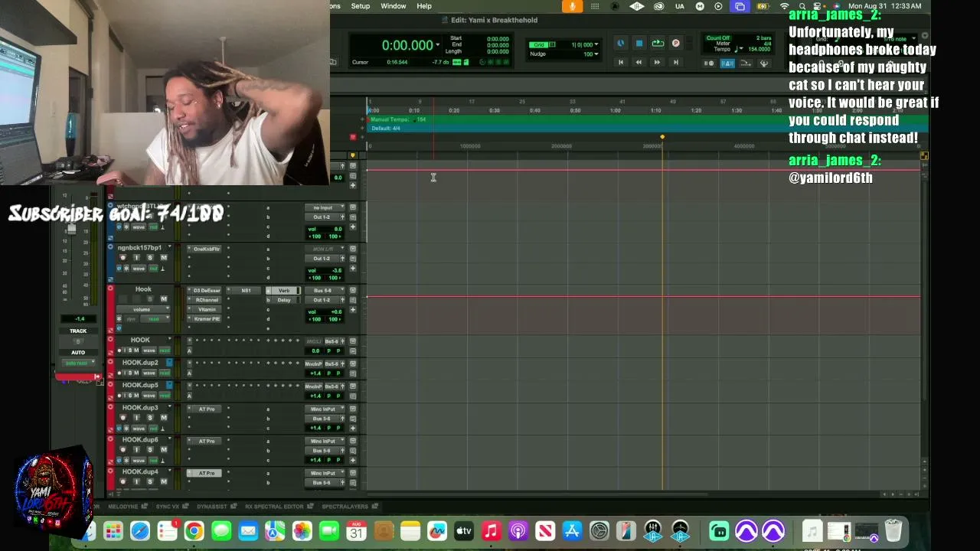Open the Nudge value dropdown
The height and width of the screenshot is (551, 980).
point(597,54)
